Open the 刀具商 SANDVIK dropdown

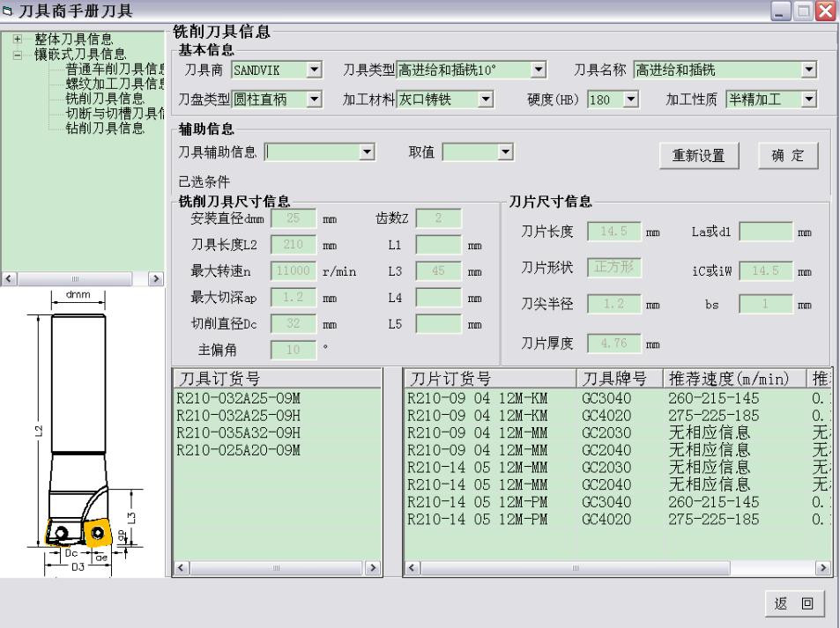[x=315, y=70]
